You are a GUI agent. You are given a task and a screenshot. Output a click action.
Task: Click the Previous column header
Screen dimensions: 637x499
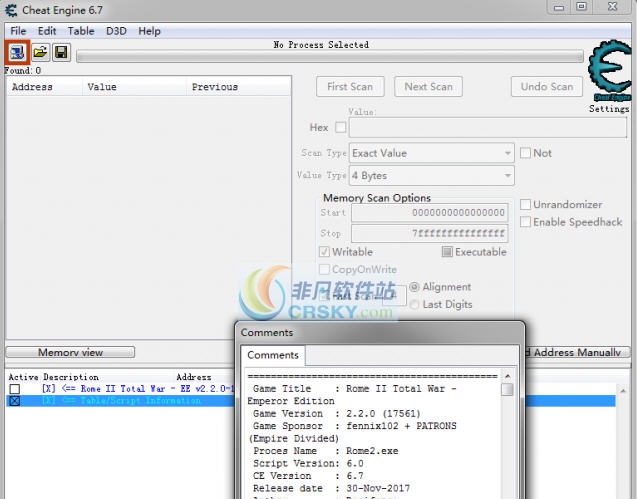point(239,87)
